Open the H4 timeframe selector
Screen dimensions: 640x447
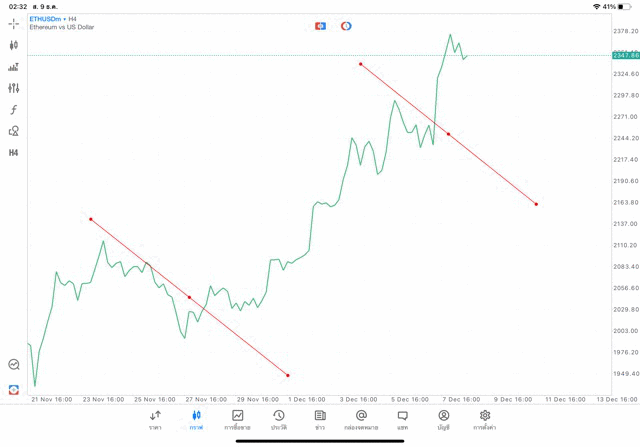point(14,153)
